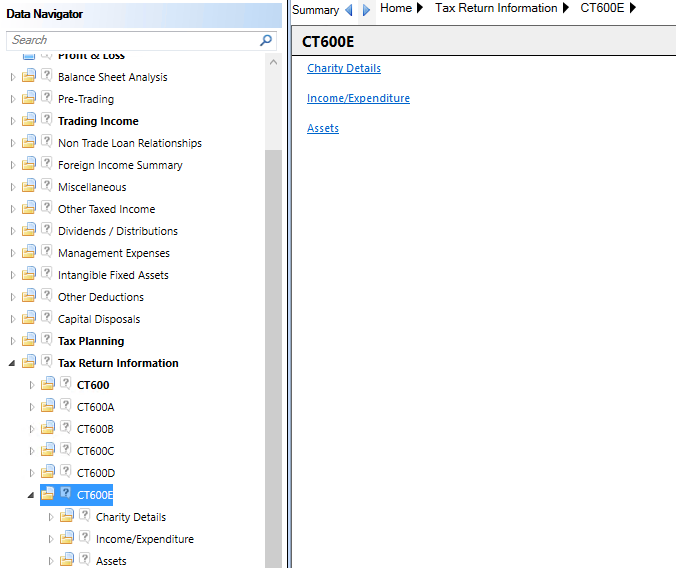Click the help icon beside Capital Disposals
The width and height of the screenshot is (676, 568).
click(x=47, y=317)
